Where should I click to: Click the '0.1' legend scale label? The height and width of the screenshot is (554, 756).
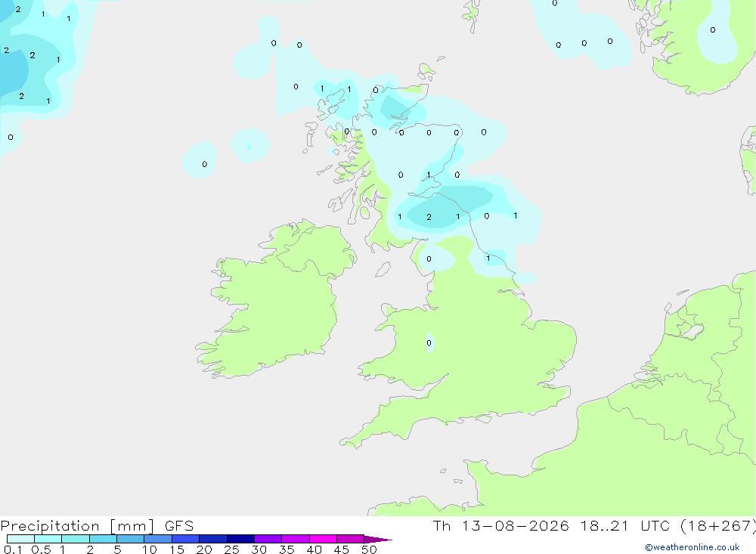click(x=13, y=549)
